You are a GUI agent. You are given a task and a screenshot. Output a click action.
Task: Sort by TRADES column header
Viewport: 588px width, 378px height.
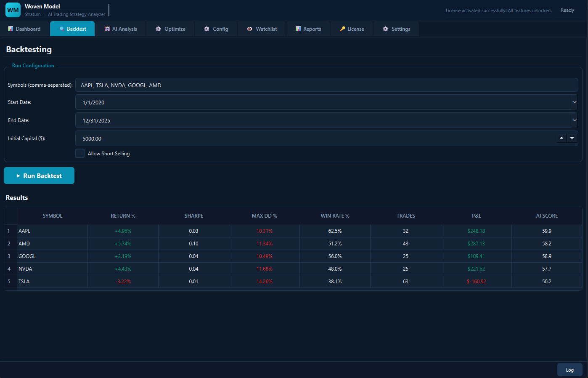click(406, 216)
